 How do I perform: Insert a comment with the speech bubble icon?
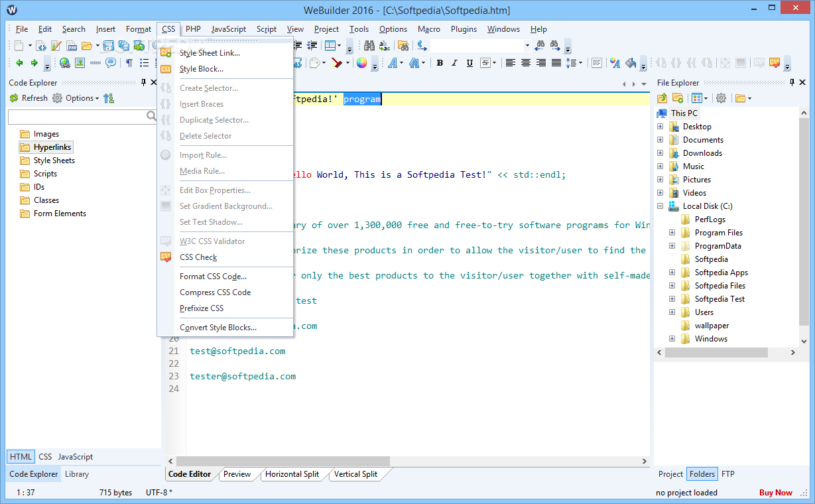(110, 63)
